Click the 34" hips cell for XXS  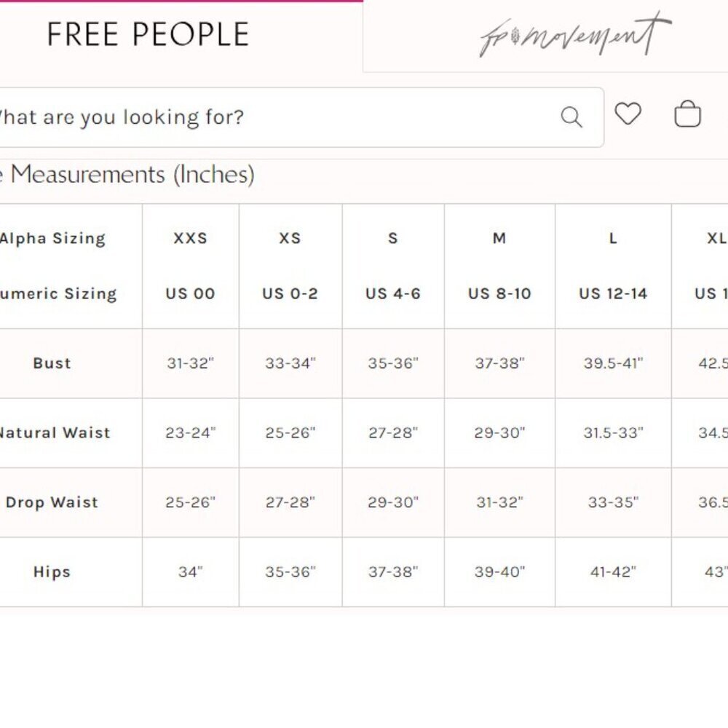pos(190,572)
